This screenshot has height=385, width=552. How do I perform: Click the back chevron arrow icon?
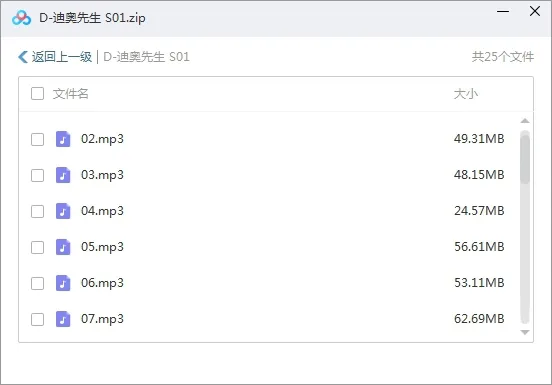[x=23, y=57]
